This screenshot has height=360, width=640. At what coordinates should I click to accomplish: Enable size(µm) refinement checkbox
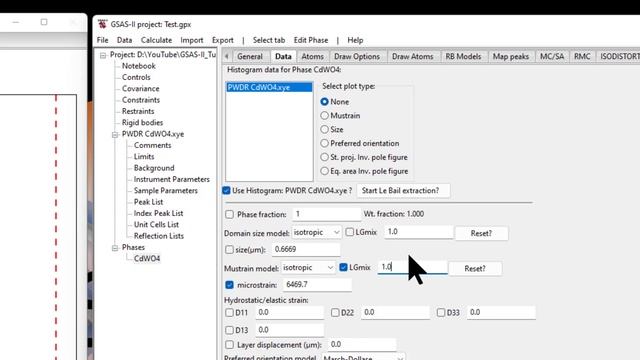click(229, 249)
